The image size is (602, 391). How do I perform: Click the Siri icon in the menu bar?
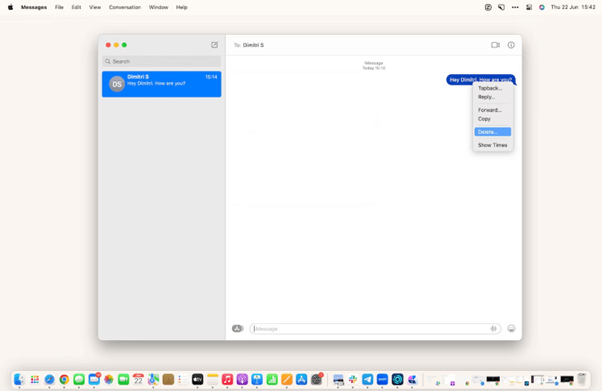click(x=542, y=7)
